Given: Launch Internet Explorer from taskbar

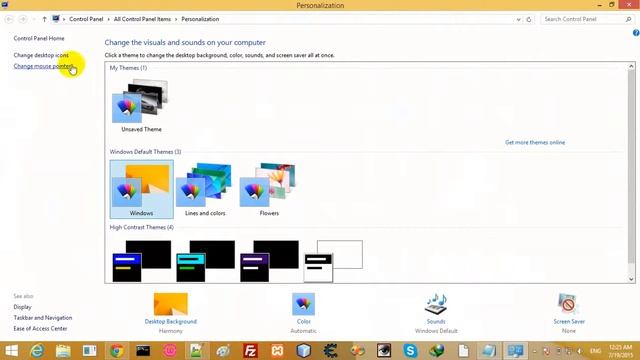Looking at the screenshot, I should pos(37,351).
